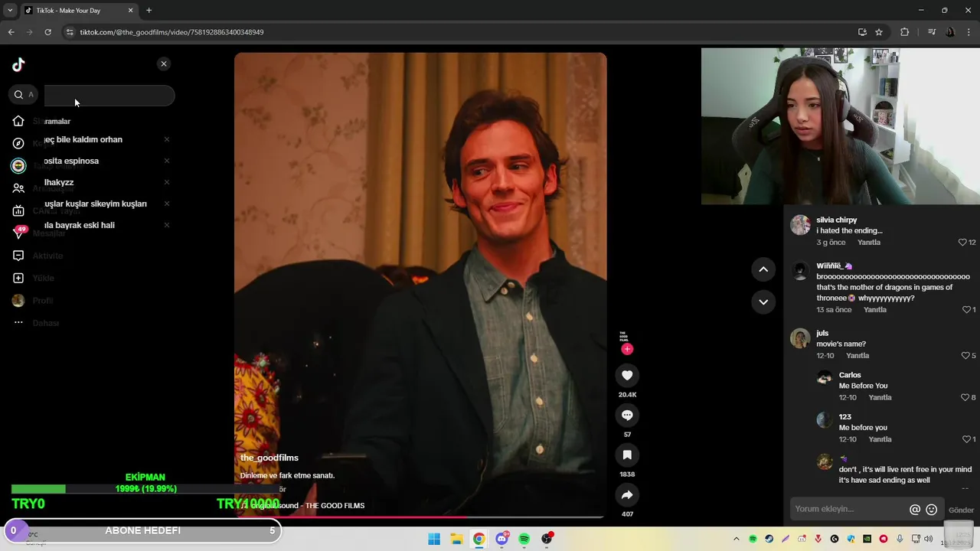Image resolution: width=980 pixels, height=551 pixels.
Task: Open the Explore compass icon
Action: (18, 143)
